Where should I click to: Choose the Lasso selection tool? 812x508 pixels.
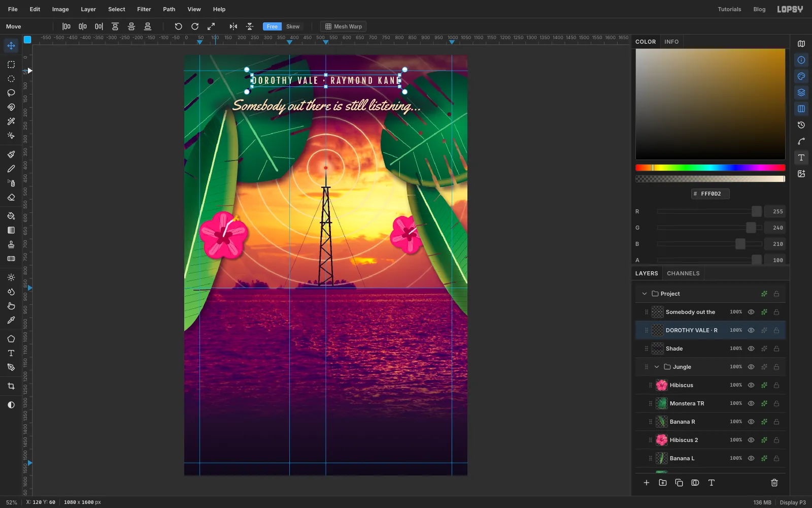[x=11, y=93]
